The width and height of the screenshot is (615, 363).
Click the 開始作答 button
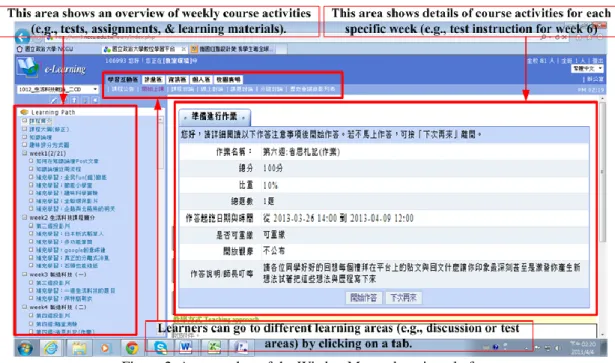tap(364, 298)
